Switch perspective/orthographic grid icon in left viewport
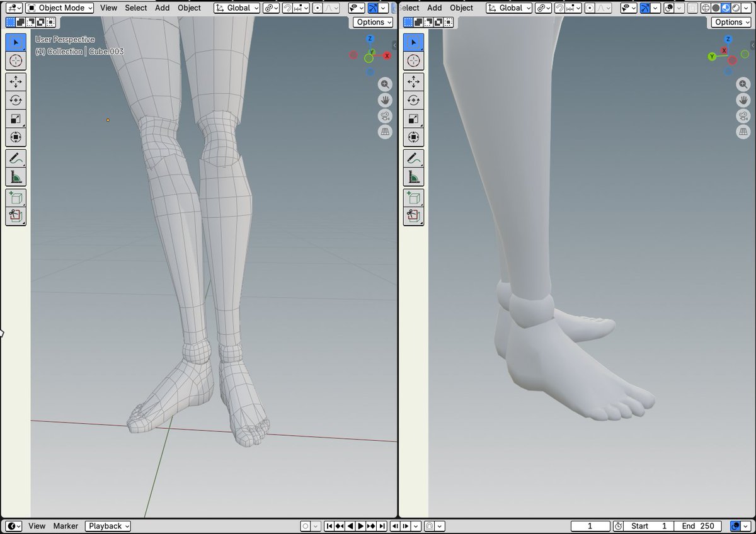756x534 pixels. point(386,132)
